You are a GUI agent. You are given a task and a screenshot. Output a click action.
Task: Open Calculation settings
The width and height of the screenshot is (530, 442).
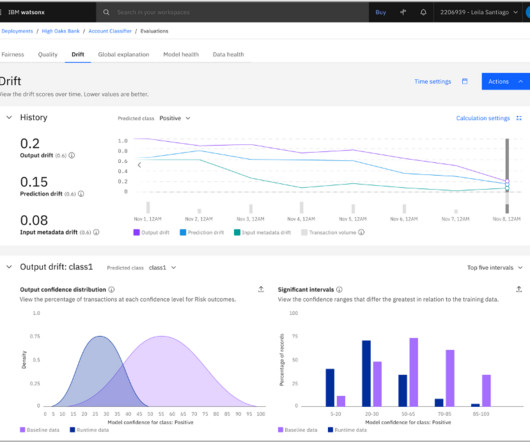[x=483, y=118]
